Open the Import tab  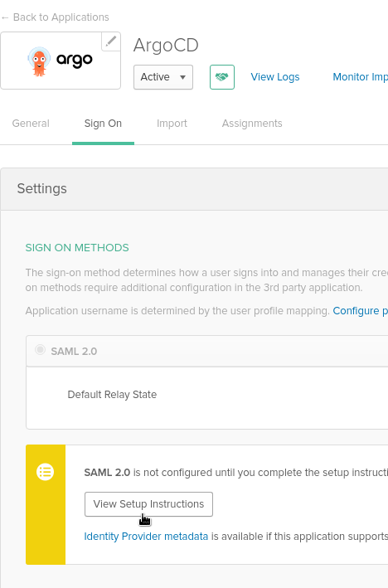point(172,124)
